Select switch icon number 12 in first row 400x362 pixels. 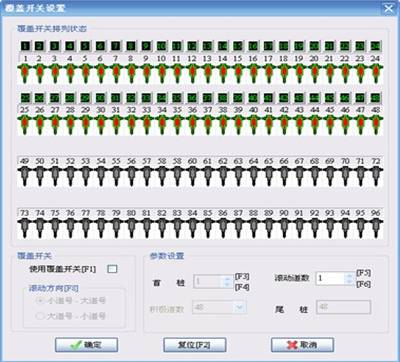(x=192, y=73)
